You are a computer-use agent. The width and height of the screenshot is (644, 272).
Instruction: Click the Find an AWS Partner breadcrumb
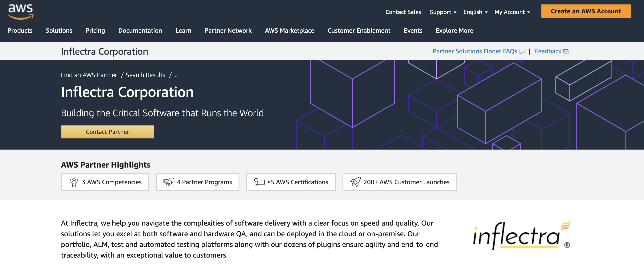[89, 75]
